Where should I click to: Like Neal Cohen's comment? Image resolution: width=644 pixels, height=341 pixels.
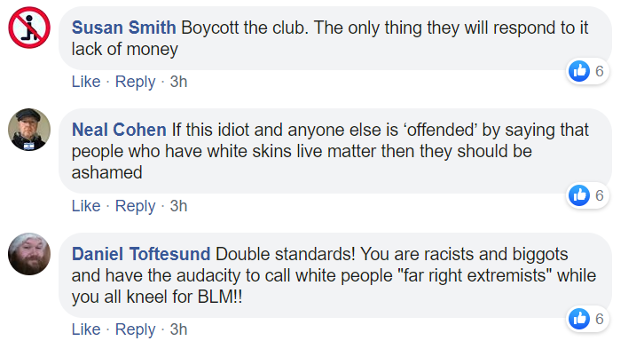[86, 206]
